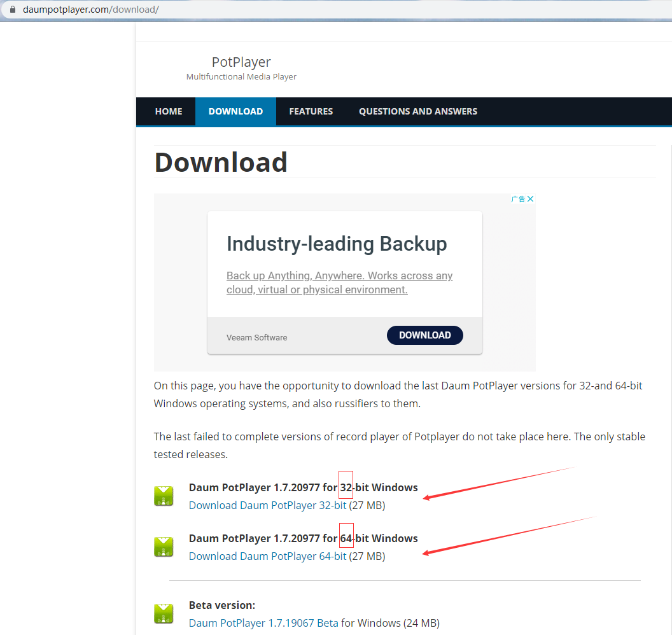The image size is (672, 635).
Task: Click the Download Daum PotPlayer 64-bit link
Action: coord(267,556)
